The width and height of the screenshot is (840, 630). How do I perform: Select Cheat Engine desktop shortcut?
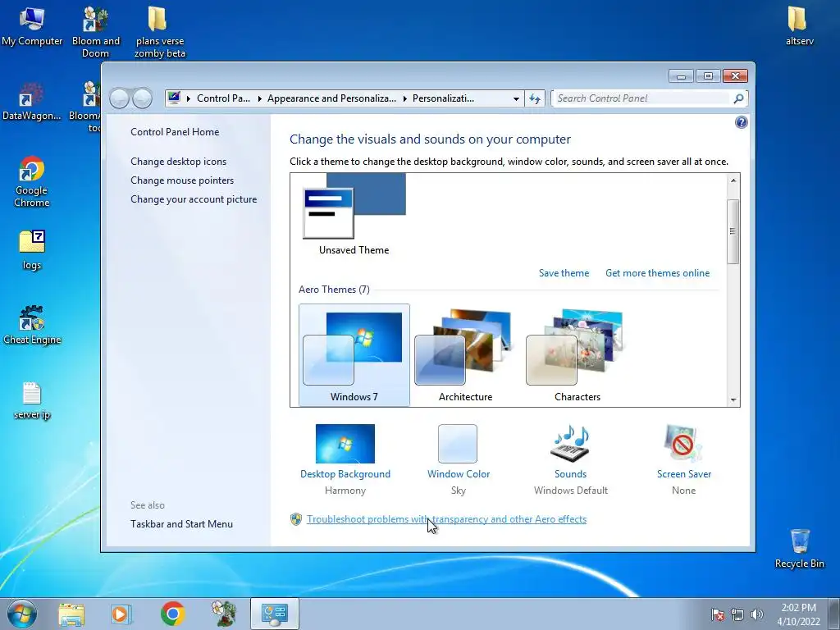(32, 325)
